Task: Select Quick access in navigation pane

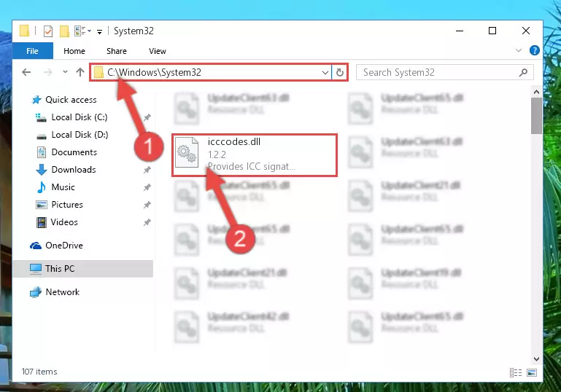Action: tap(71, 100)
